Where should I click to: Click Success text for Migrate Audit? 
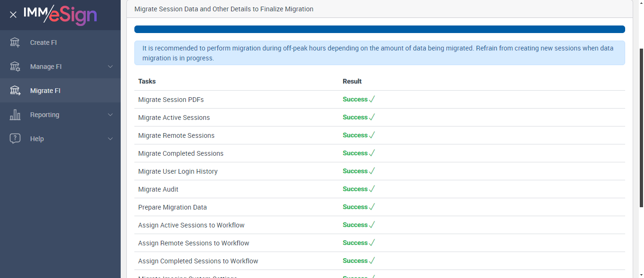tap(355, 189)
